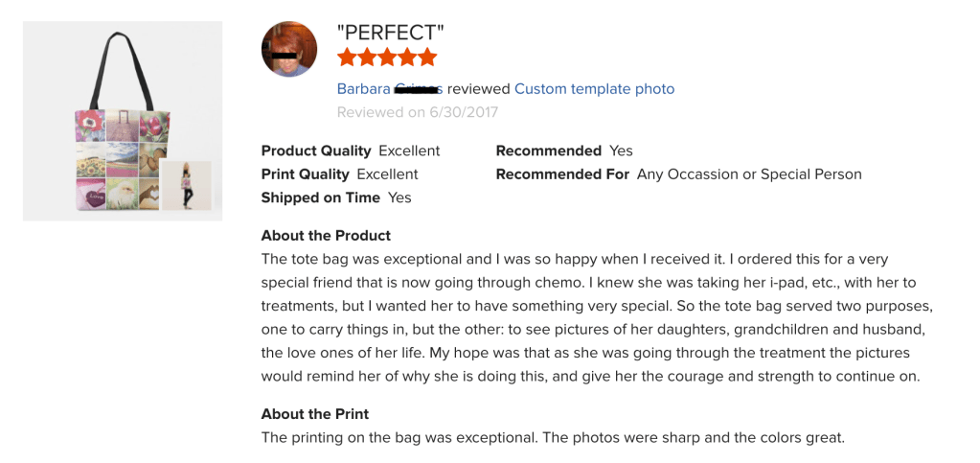Click the Shipped on Time label
Screen dimensions: 980x463
pyautogui.click(x=320, y=197)
